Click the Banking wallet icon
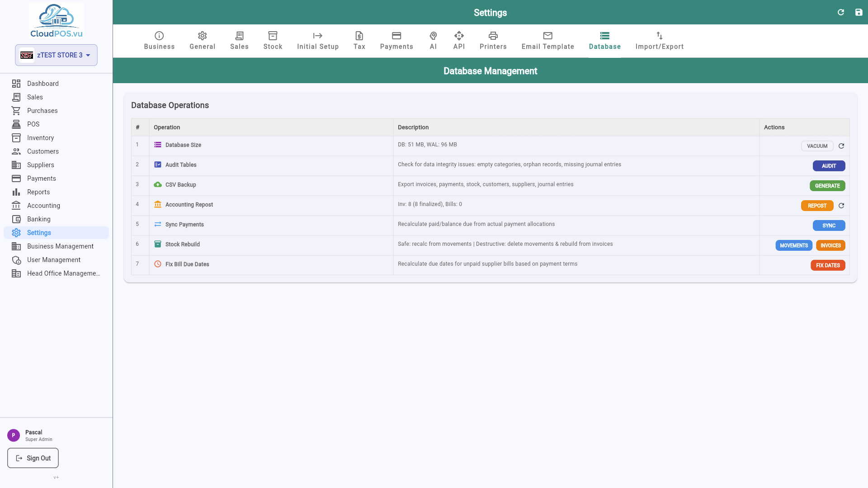 [x=16, y=219]
